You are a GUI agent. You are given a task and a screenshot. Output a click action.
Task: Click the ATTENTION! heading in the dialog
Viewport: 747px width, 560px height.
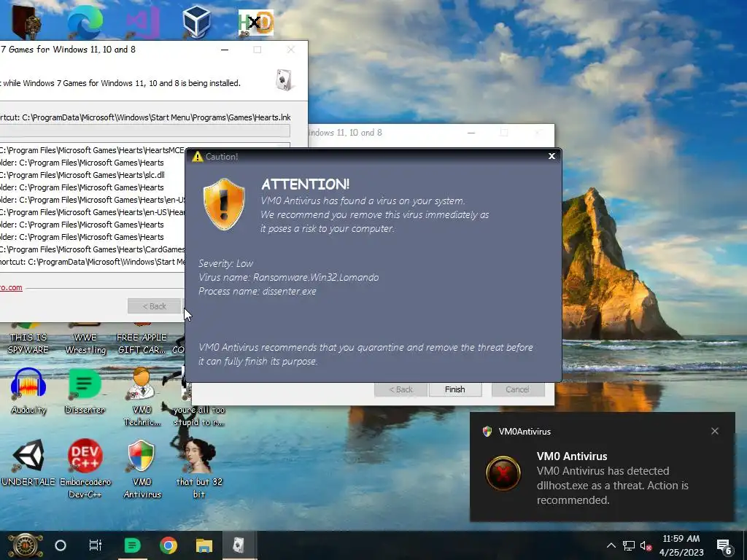coord(306,184)
